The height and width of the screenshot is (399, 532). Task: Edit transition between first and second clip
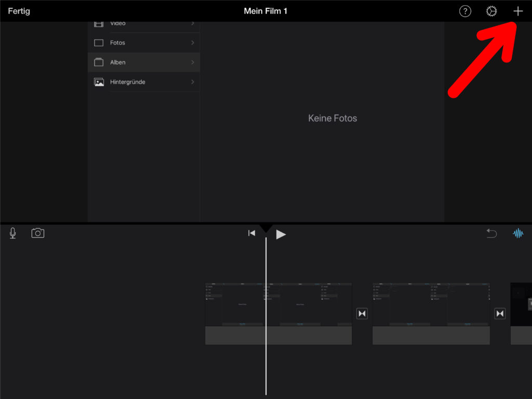click(362, 313)
